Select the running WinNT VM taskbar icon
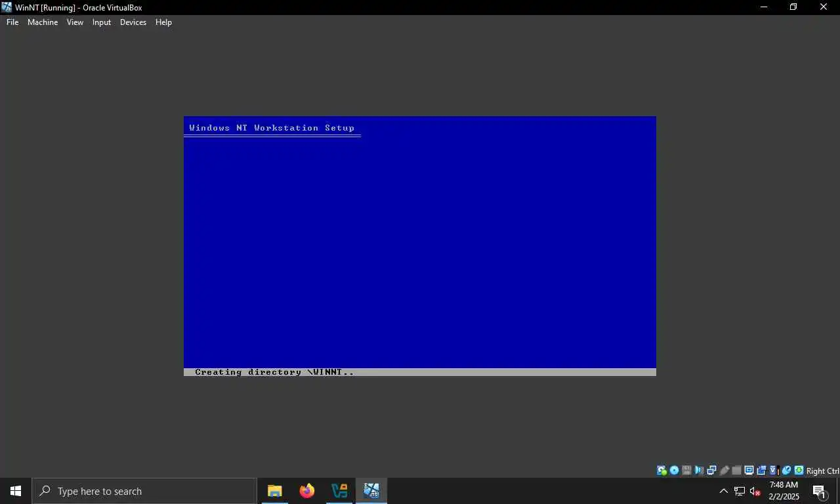 click(371, 491)
